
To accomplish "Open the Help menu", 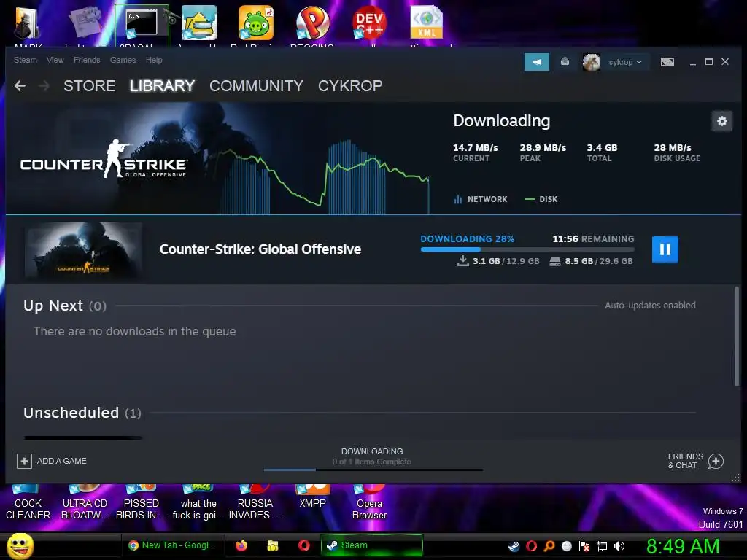I will point(154,60).
